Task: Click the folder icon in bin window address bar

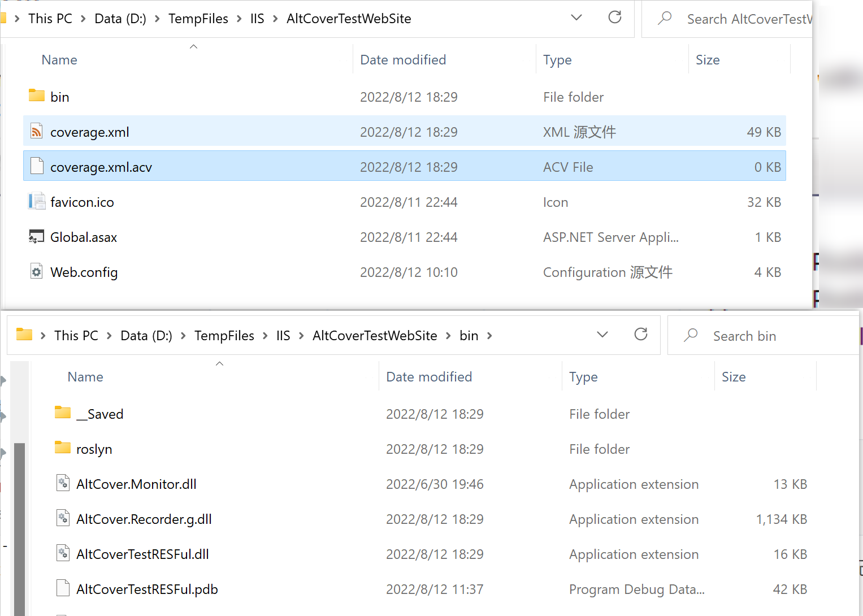Action: tap(24, 334)
